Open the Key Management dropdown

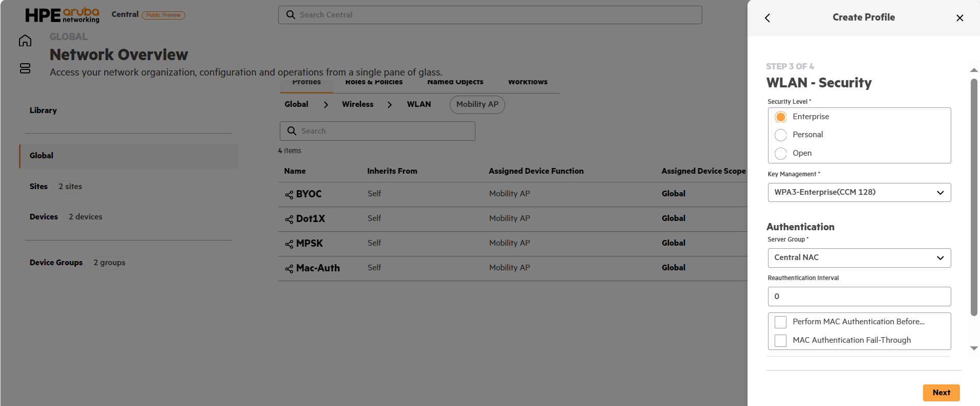859,193
